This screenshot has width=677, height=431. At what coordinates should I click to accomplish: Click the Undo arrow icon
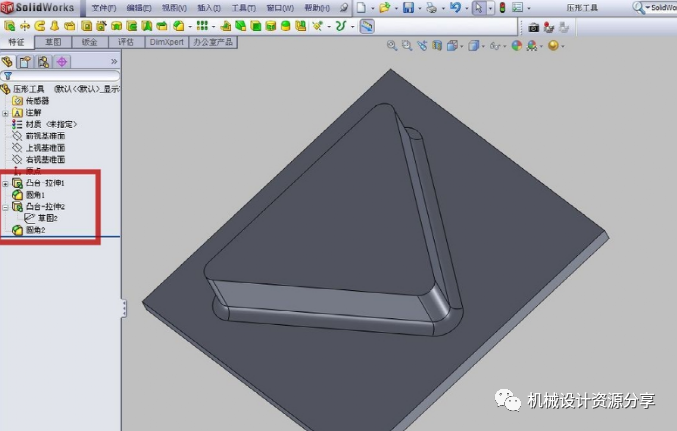(x=455, y=7)
